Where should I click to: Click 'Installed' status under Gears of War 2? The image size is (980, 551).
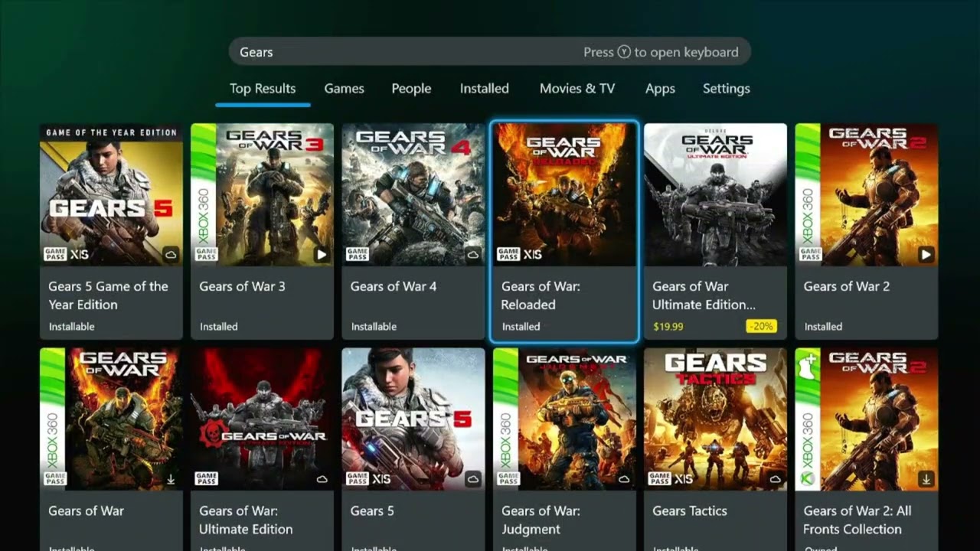pyautogui.click(x=823, y=326)
